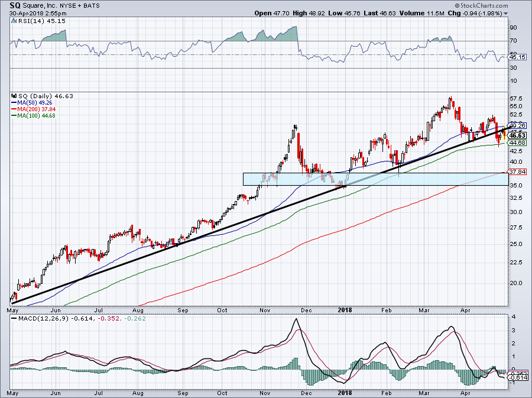Viewport: 532px width, 398px height.
Task: Click the Last 46.63 value in header
Action: pyautogui.click(x=379, y=13)
